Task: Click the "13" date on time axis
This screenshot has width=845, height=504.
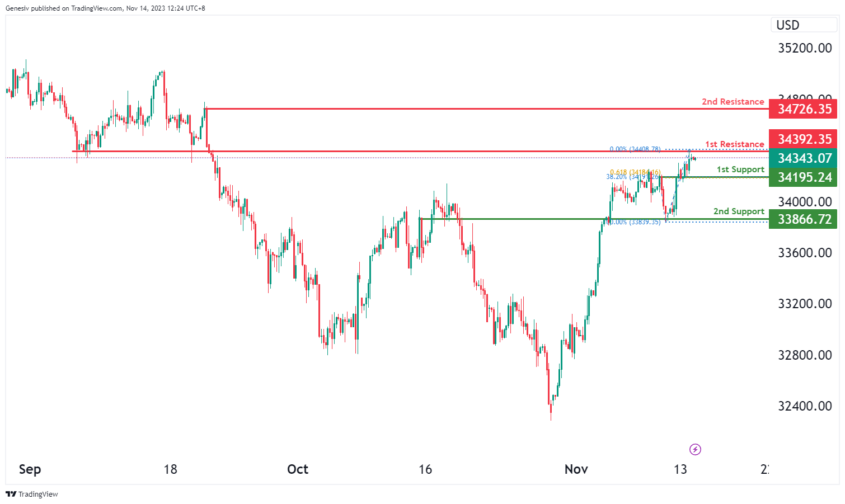Action: tap(680, 469)
